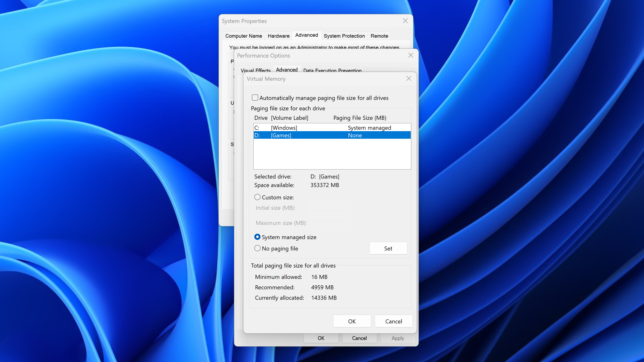Click the Set button to apply paging settings
This screenshot has width=644, height=362.
coord(388,248)
